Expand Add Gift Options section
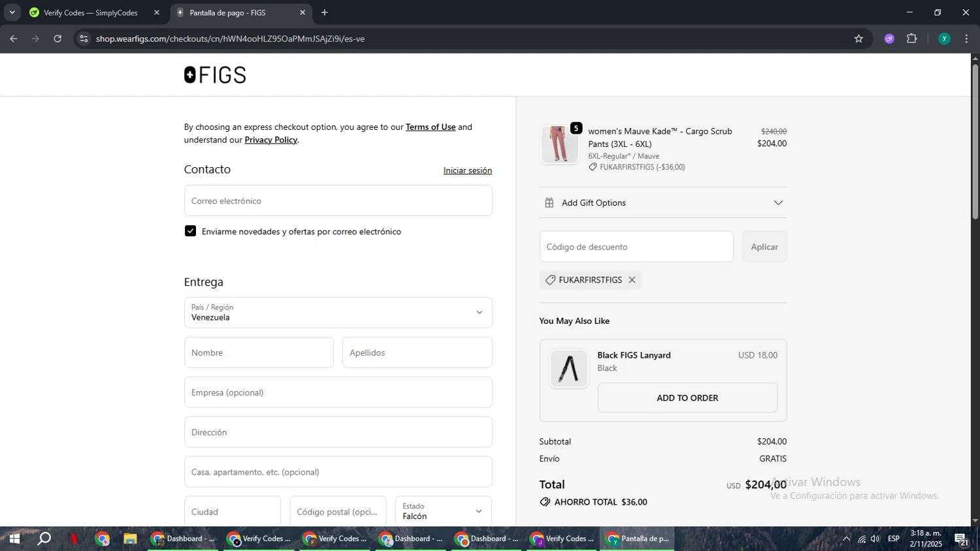Screen dimensions: 980x551 [663, 203]
